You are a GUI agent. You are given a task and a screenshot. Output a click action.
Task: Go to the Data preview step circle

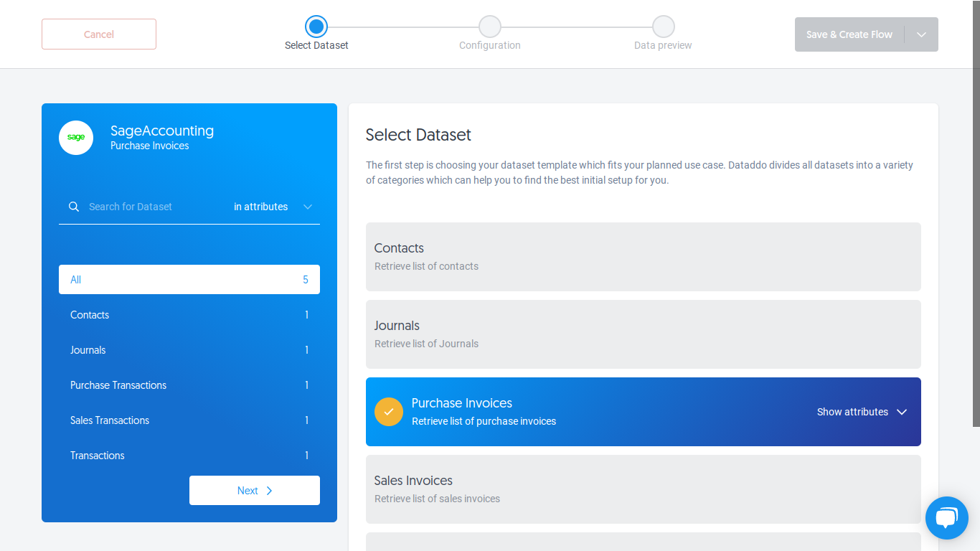coord(664,27)
